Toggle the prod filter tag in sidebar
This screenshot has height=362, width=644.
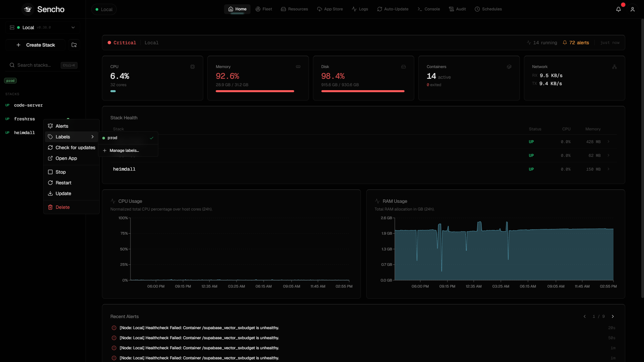coord(10,81)
